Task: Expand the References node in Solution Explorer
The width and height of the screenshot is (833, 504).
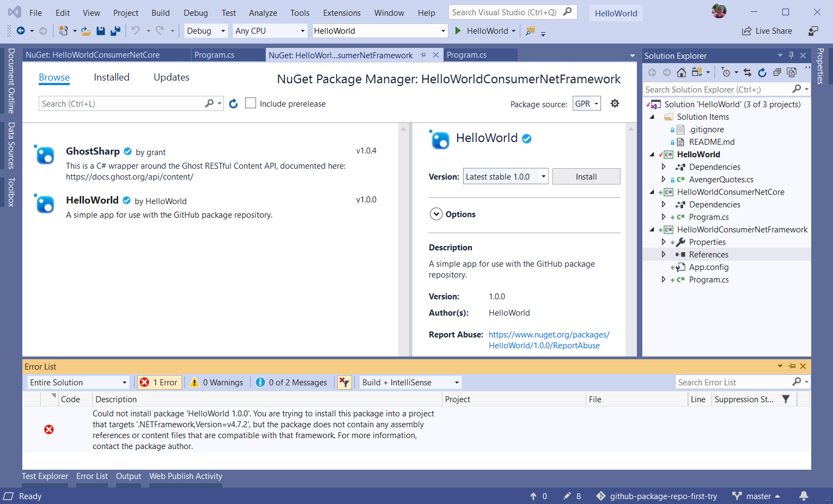Action: coord(664,254)
